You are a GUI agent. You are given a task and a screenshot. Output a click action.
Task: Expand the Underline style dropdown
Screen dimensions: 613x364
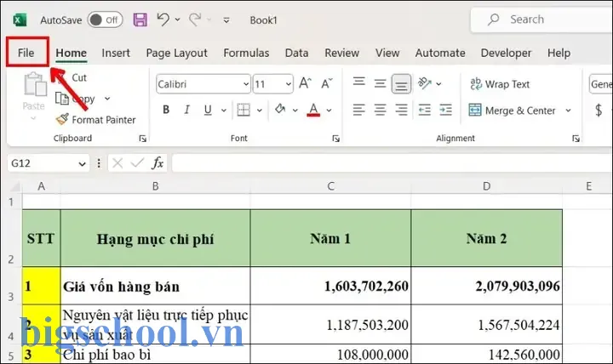224,111
